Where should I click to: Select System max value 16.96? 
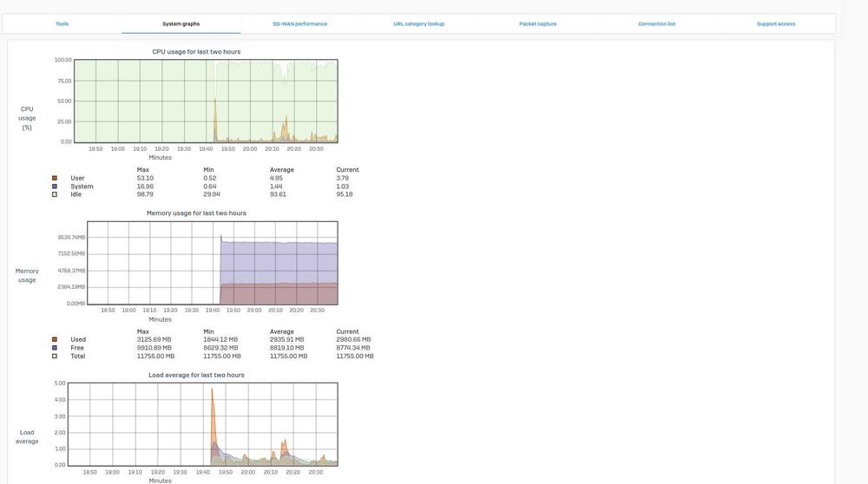[145, 186]
